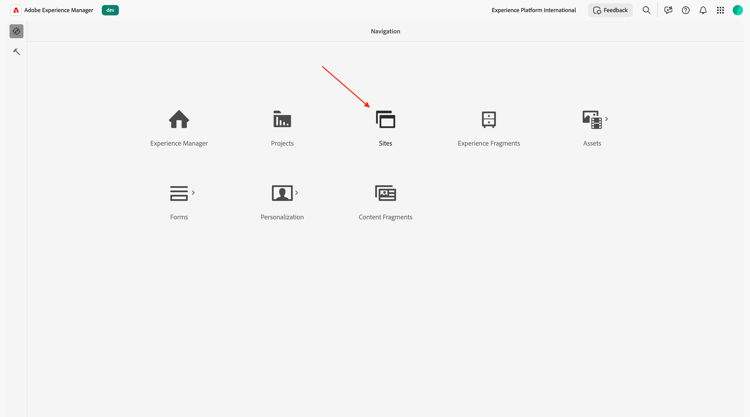This screenshot has width=750, height=417.
Task: Click Adobe Experience Manager title
Action: point(58,10)
